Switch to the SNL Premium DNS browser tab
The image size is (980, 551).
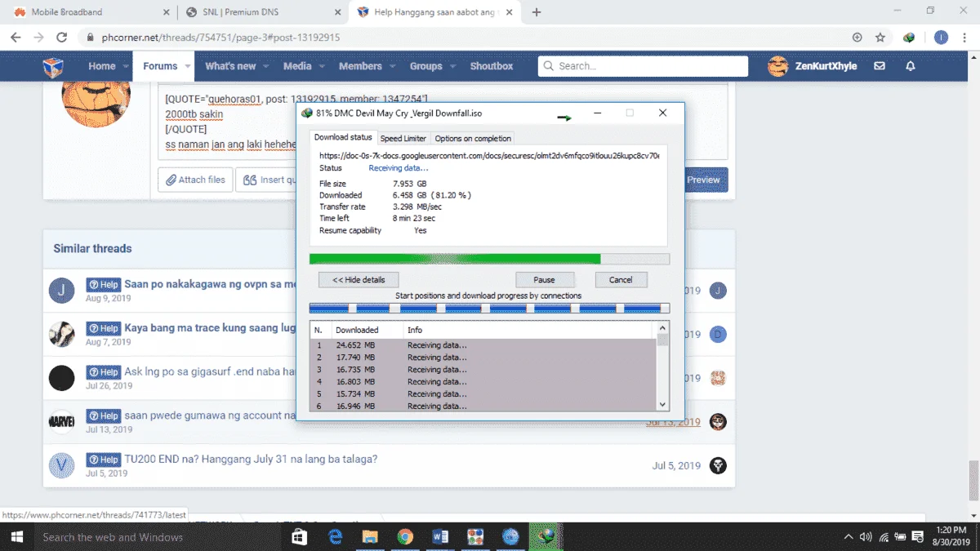(263, 12)
